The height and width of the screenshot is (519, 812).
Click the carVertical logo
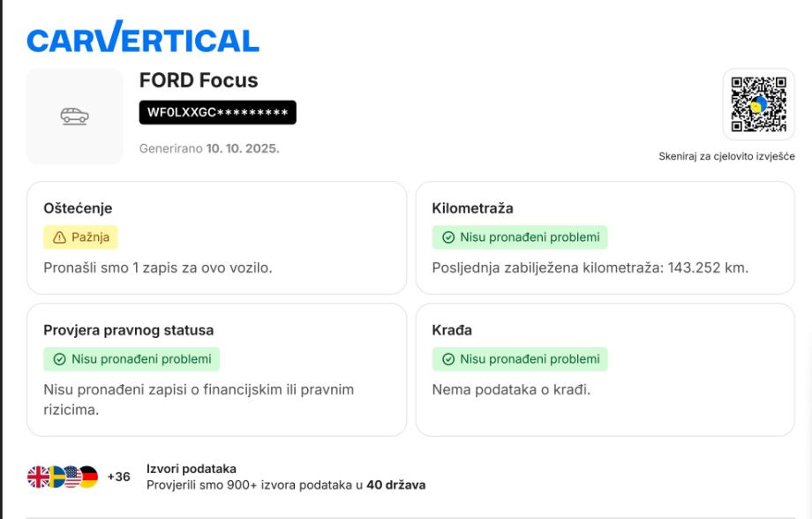click(143, 40)
